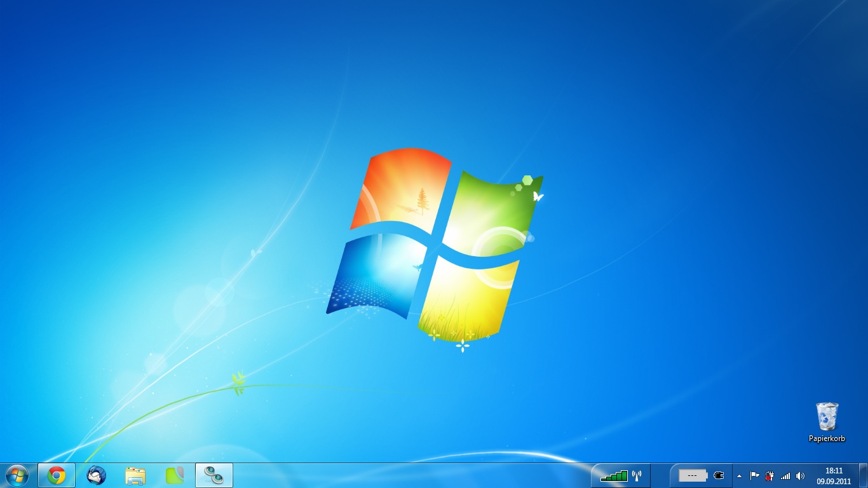
Task: Launch Thunderbird mail from the taskbar
Action: coord(96,475)
